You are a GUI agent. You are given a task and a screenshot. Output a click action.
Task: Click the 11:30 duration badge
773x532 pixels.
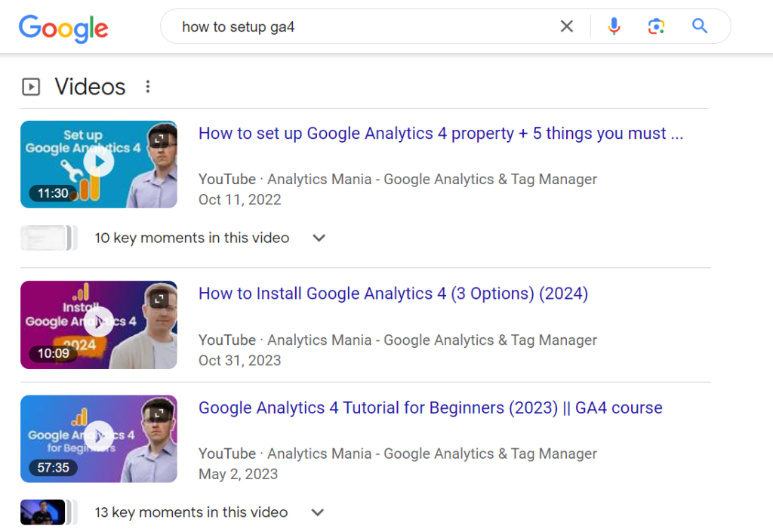pos(54,193)
